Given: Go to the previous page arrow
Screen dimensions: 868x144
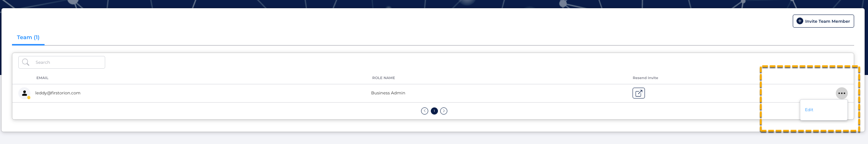Looking at the screenshot, I should pyautogui.click(x=424, y=111).
